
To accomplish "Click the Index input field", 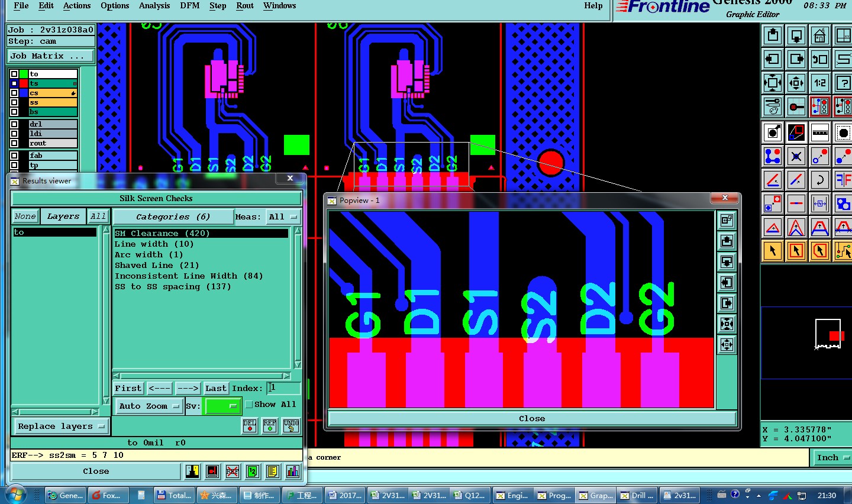I will point(283,388).
